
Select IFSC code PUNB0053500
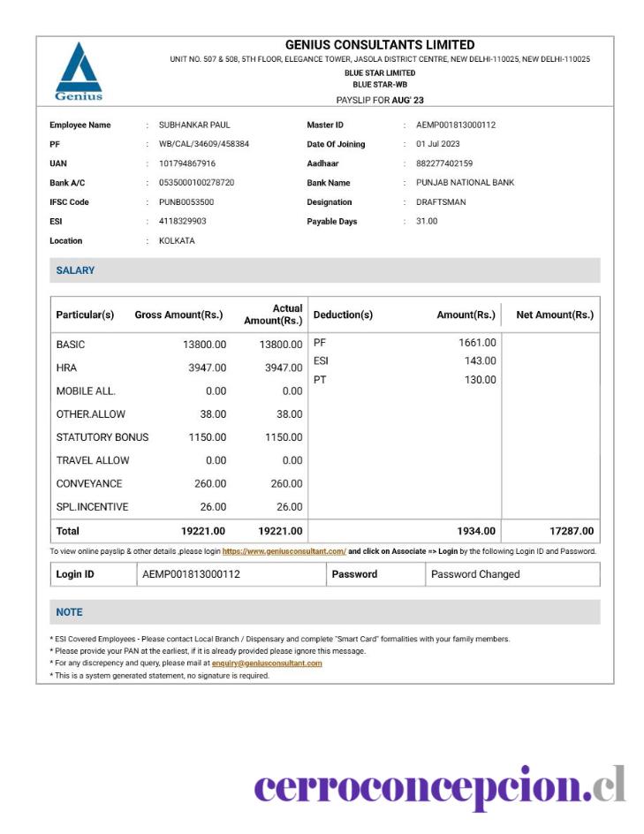[x=186, y=202]
